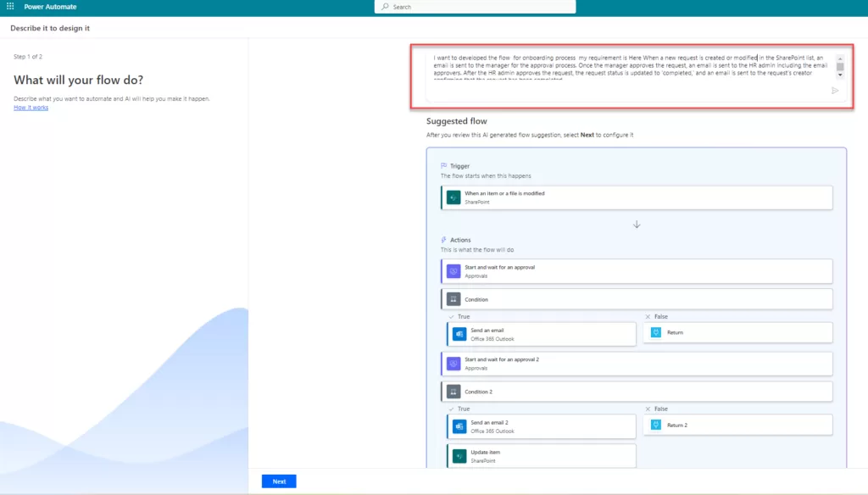Click the Update item SharePoint icon
Image resolution: width=868 pixels, height=495 pixels.
pyautogui.click(x=459, y=456)
